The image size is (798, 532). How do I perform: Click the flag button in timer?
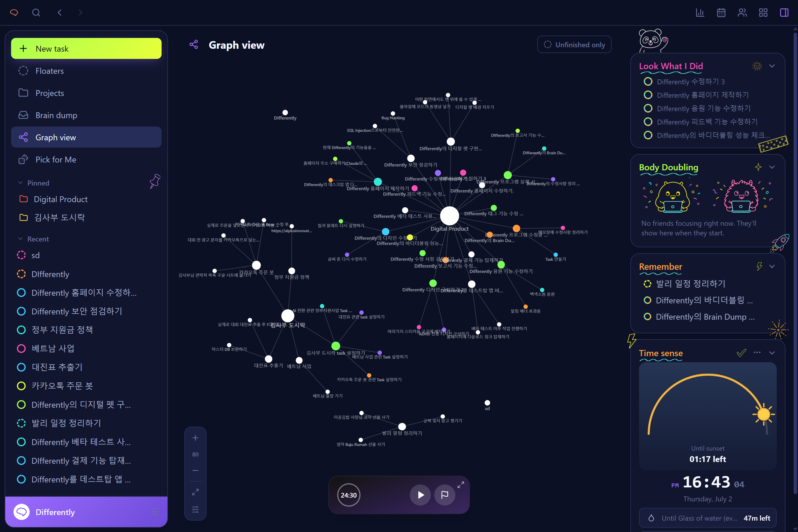coord(444,495)
